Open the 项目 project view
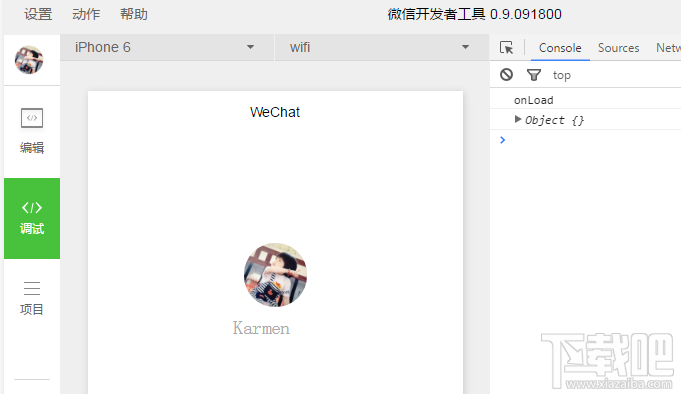 click(32, 298)
